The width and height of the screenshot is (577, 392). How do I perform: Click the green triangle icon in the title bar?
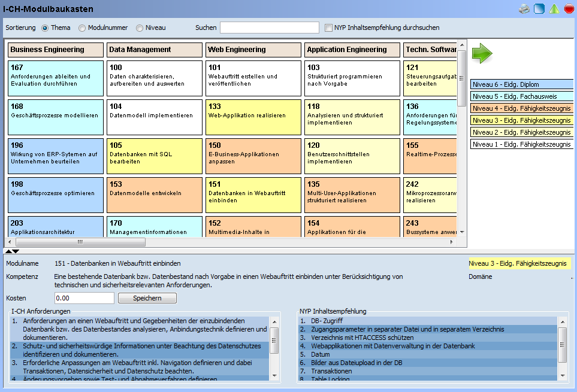554,9
